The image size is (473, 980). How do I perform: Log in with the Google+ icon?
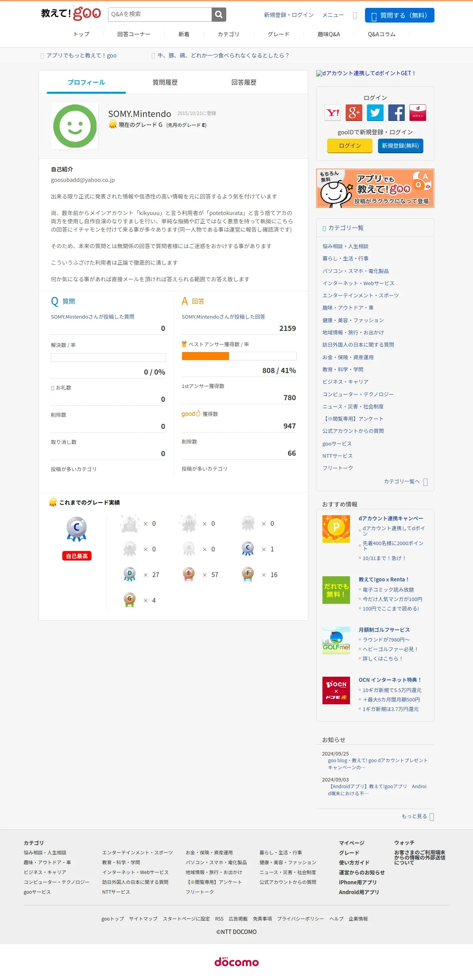(354, 113)
